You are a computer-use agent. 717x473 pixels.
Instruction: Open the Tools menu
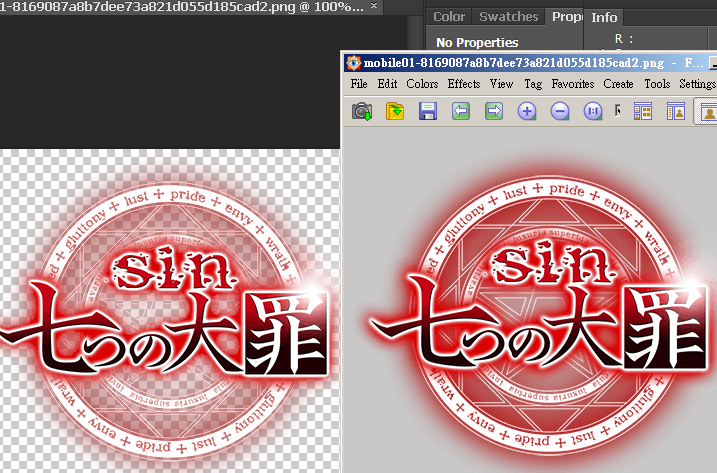pos(657,84)
